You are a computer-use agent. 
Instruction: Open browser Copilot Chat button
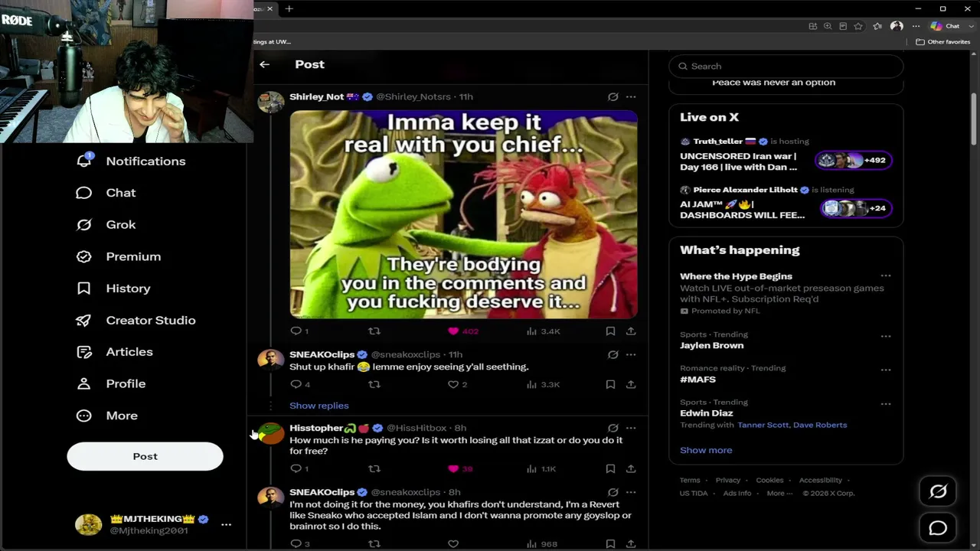(x=946, y=26)
